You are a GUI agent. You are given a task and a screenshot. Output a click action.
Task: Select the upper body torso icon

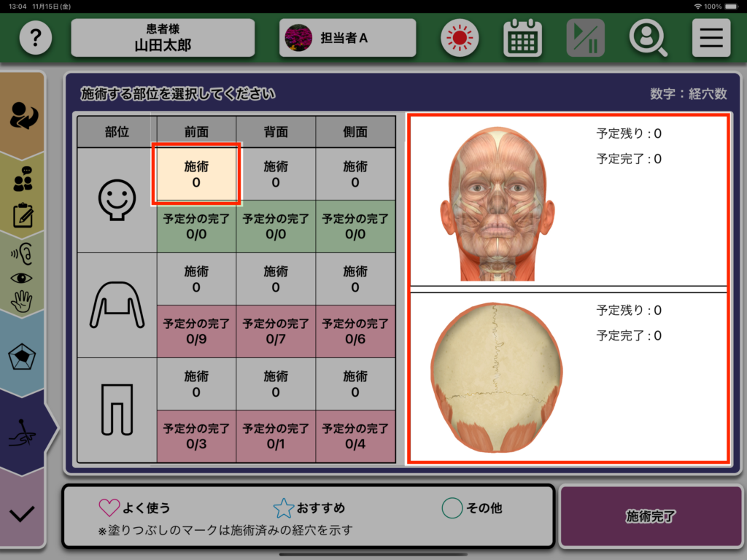pos(117,305)
